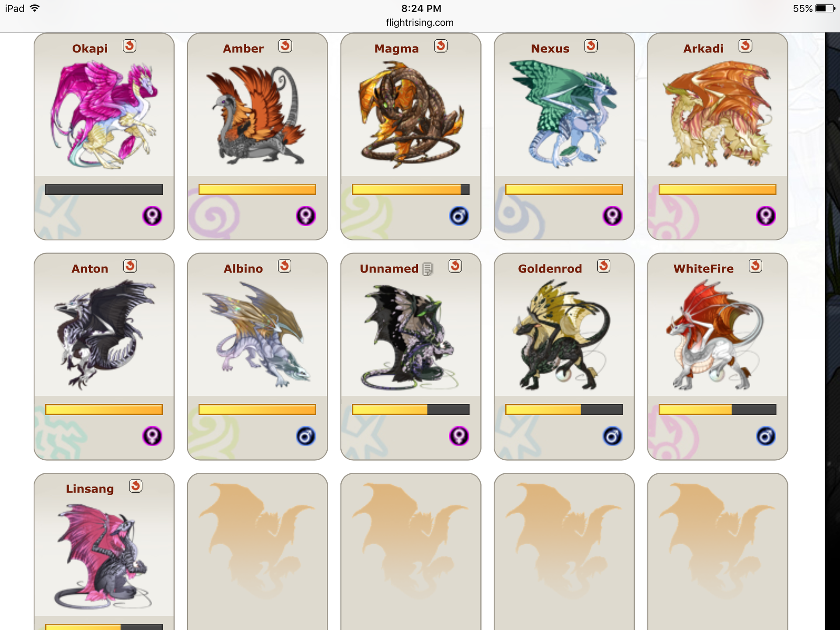This screenshot has width=840, height=630.
Task: Tap the flightrising.com address bar
Action: (420, 23)
